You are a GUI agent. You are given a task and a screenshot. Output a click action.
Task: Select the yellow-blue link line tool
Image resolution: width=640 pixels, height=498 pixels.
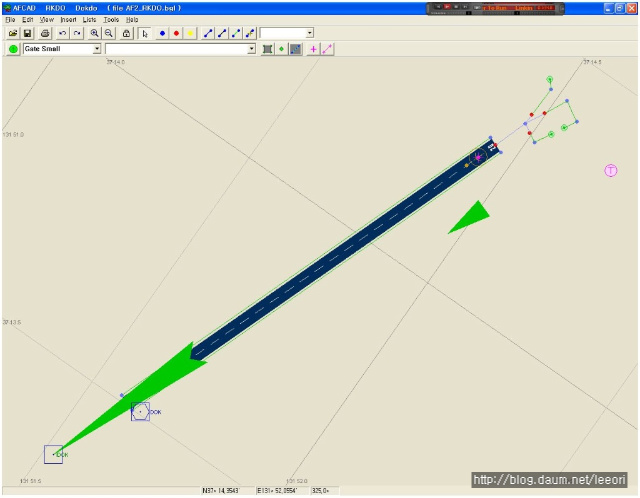[250, 33]
